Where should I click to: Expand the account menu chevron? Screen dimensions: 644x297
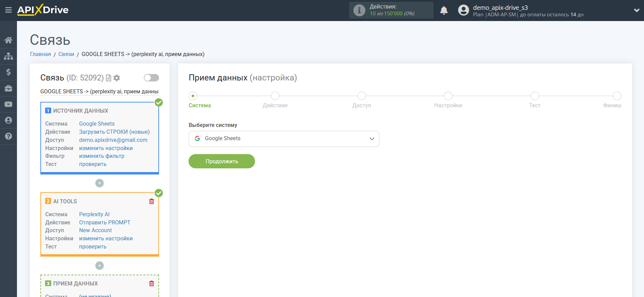click(x=637, y=11)
